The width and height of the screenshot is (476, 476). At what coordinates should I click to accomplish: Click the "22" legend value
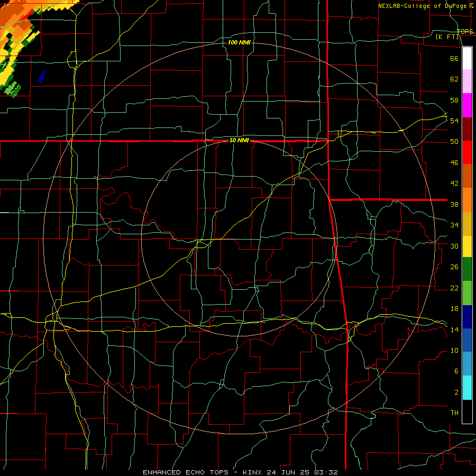(x=454, y=288)
